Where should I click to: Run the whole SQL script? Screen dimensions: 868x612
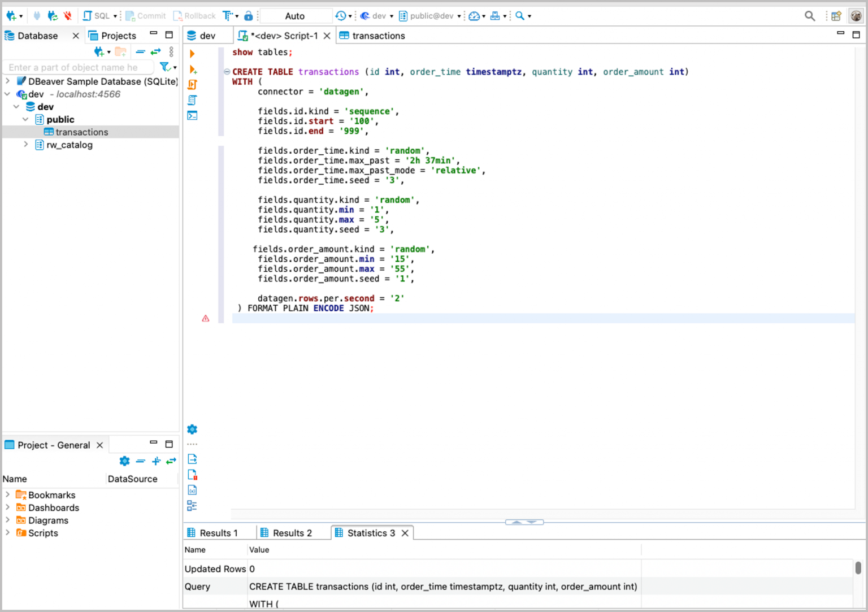(x=192, y=85)
